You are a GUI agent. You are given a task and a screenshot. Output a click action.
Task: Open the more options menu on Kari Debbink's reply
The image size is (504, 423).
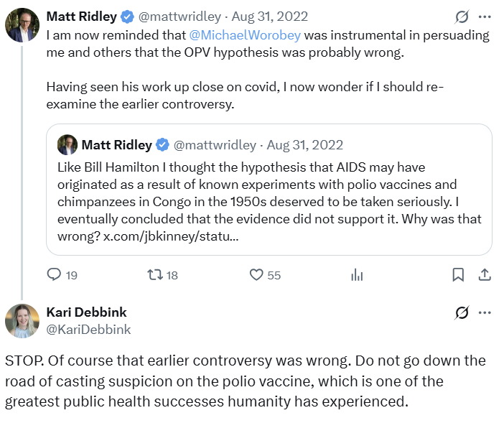485,312
